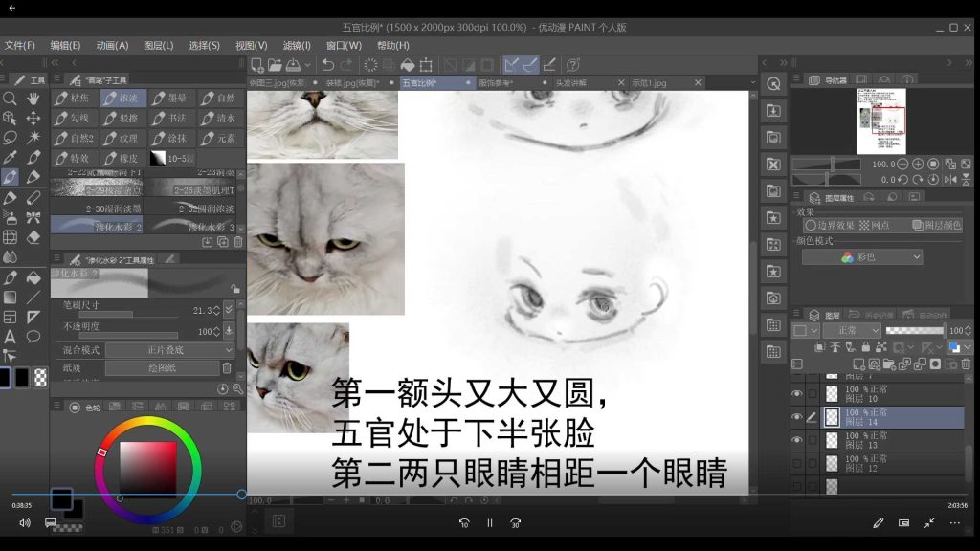The image size is (980, 551).
Task: Toggle 边界效果 border effect option
Action: pyautogui.click(x=830, y=225)
